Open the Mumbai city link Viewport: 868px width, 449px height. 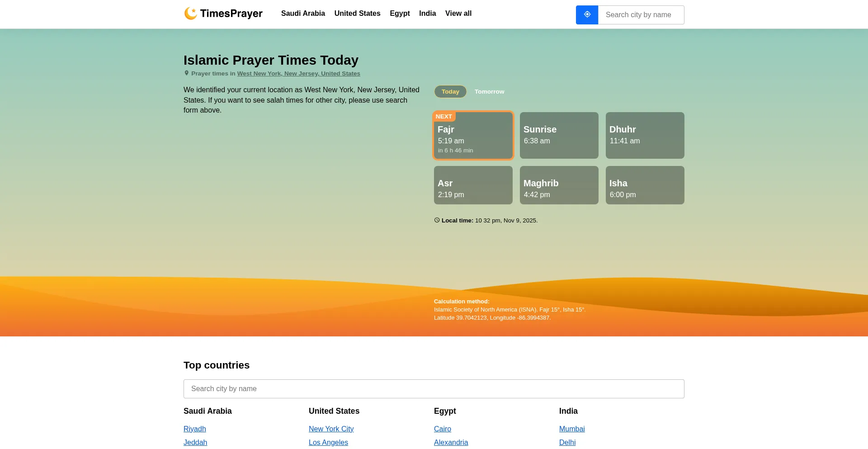pyautogui.click(x=571, y=429)
